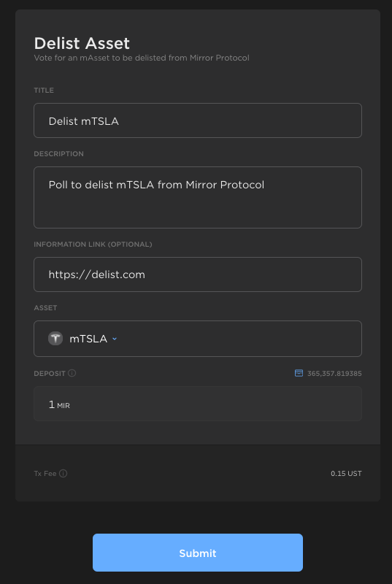
Task: Click the wallet balance icon above deposit field
Action: pyautogui.click(x=299, y=373)
